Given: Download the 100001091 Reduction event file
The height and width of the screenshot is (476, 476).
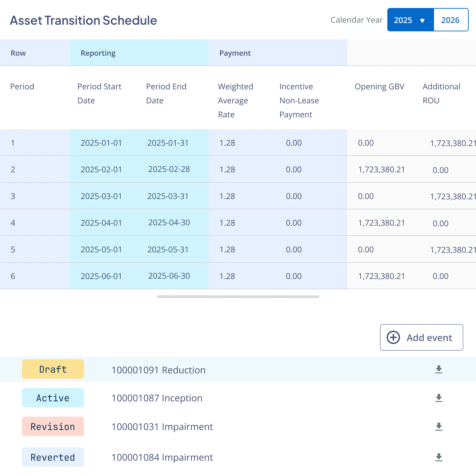Looking at the screenshot, I should click(x=439, y=369).
